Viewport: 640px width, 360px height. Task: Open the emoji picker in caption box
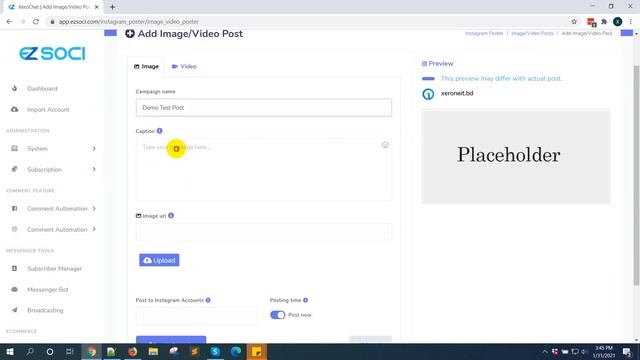tap(385, 145)
